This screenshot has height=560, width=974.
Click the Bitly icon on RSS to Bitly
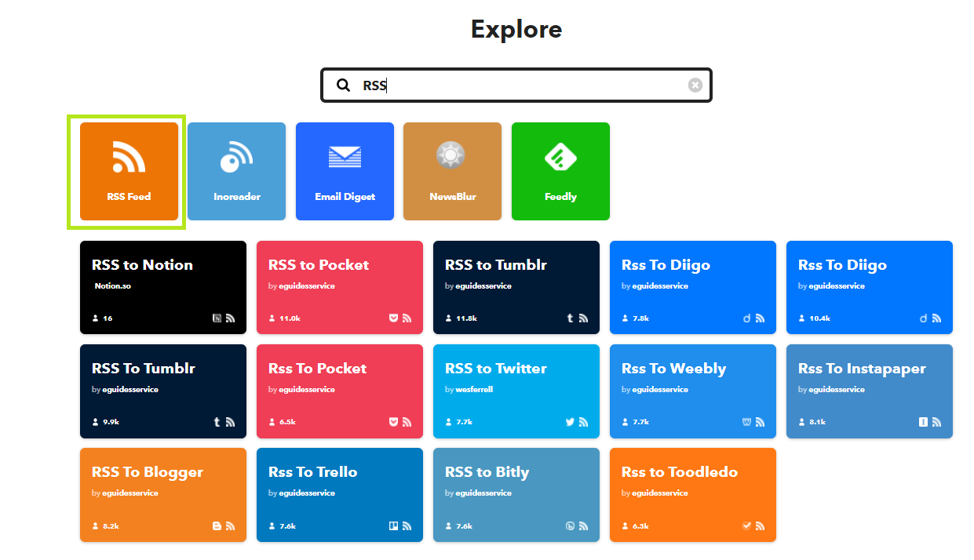[571, 525]
